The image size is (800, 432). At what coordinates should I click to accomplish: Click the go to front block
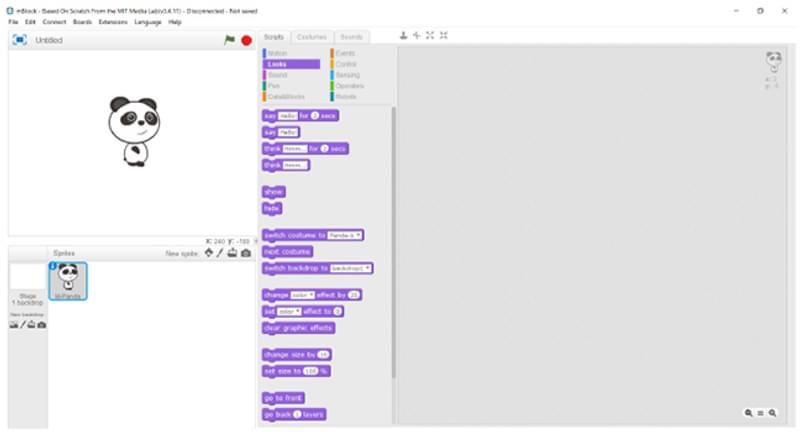284,398
